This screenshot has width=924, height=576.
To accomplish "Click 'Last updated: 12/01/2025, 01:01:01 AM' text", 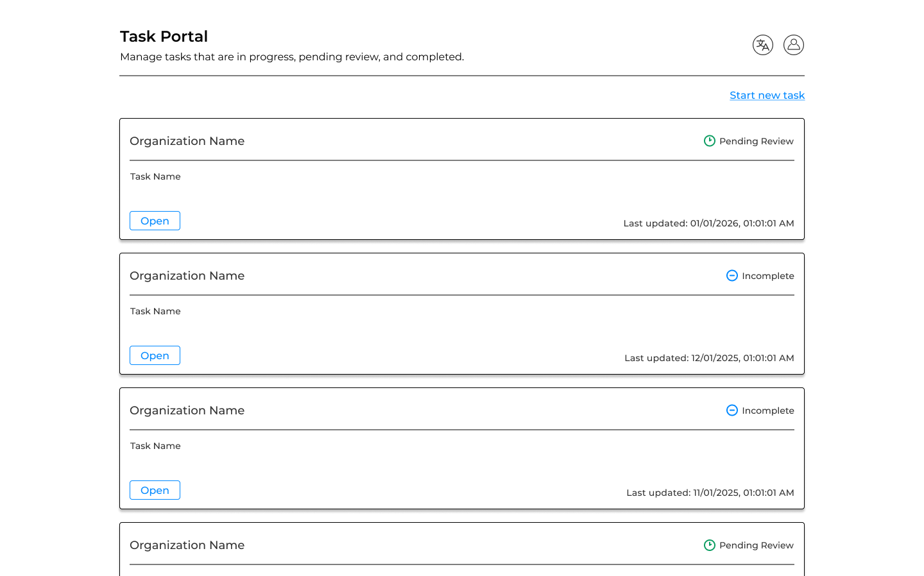I will click(709, 358).
